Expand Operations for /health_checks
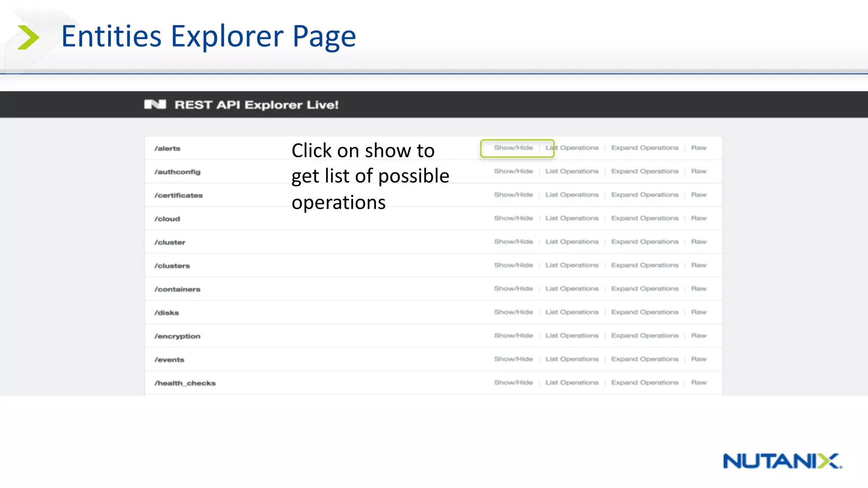This screenshot has width=868, height=488. (644, 382)
